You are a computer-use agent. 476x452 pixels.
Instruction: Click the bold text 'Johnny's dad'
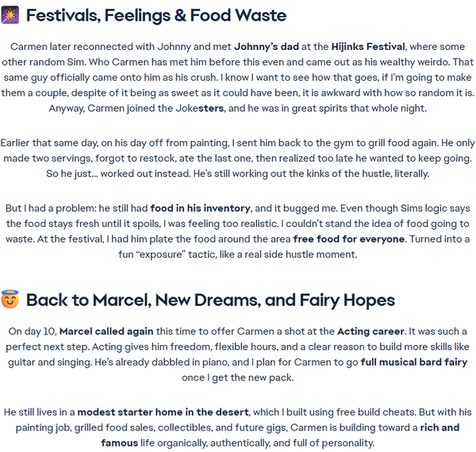click(x=267, y=47)
